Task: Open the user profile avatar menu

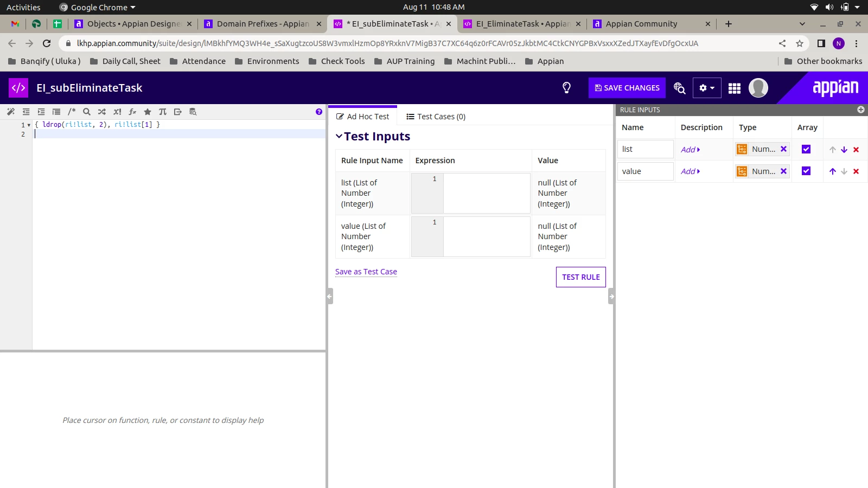Action: click(x=758, y=88)
